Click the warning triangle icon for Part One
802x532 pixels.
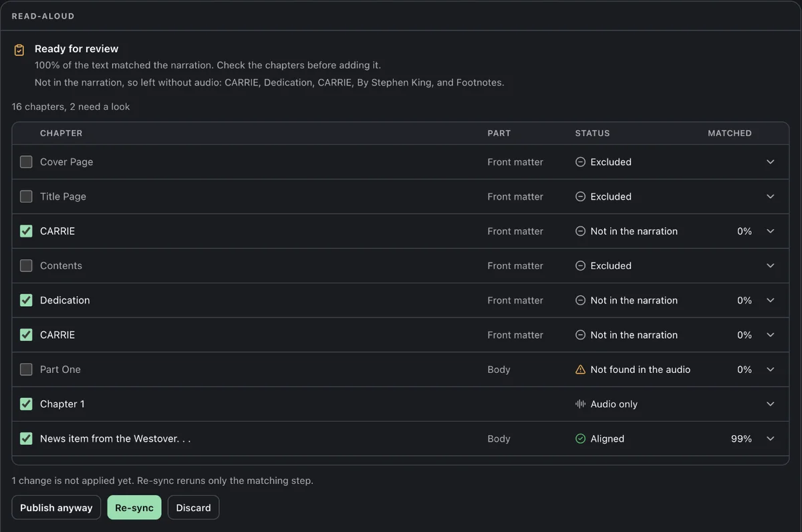click(x=580, y=370)
